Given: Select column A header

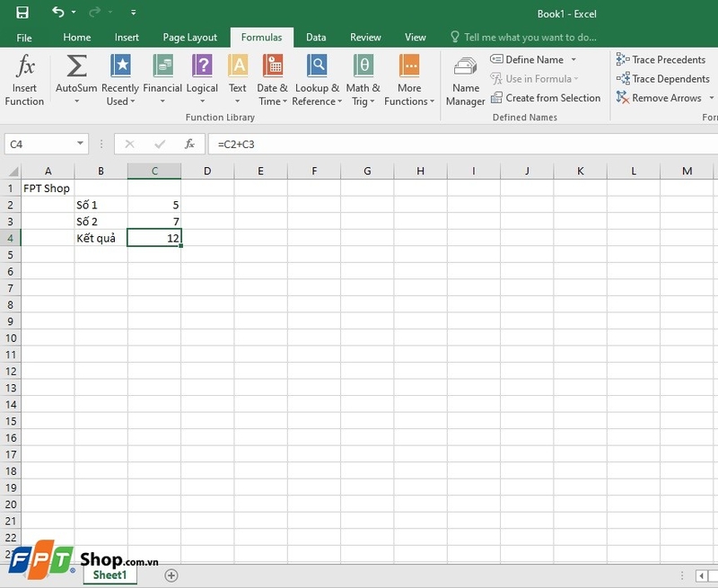Looking at the screenshot, I should (x=48, y=171).
